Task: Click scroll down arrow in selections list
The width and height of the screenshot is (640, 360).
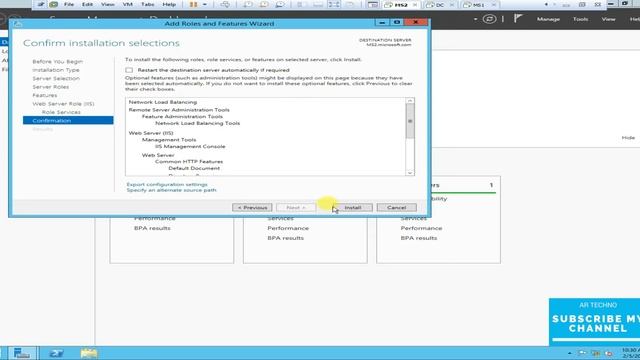Action: coord(410,173)
